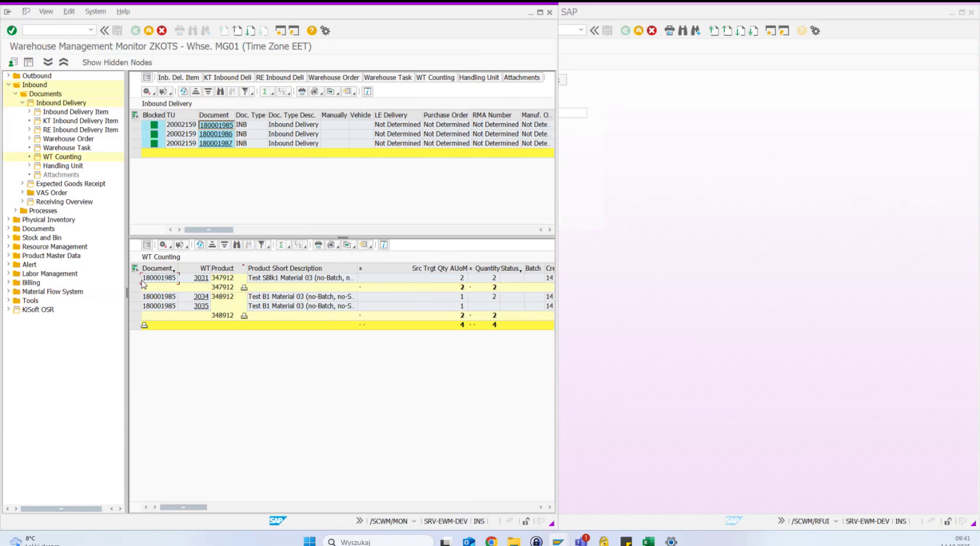Select the first Inbound Delivery row indicator
980x546 pixels.
(x=136, y=124)
